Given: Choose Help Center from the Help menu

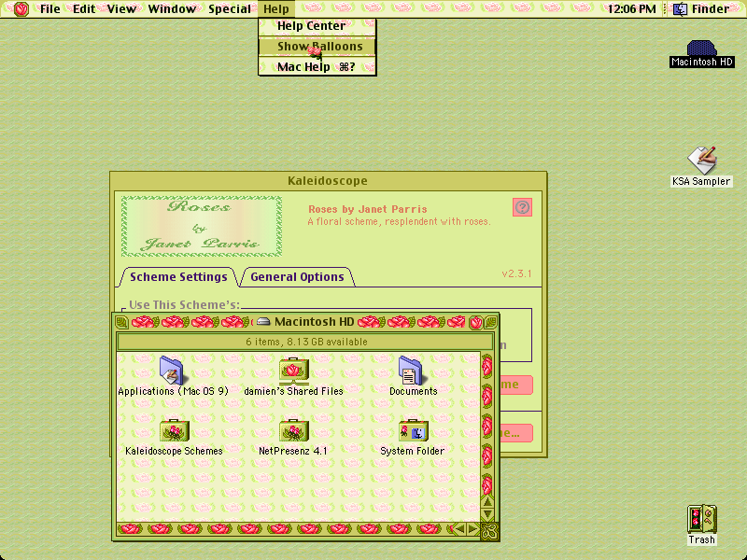Looking at the screenshot, I should point(317,26).
